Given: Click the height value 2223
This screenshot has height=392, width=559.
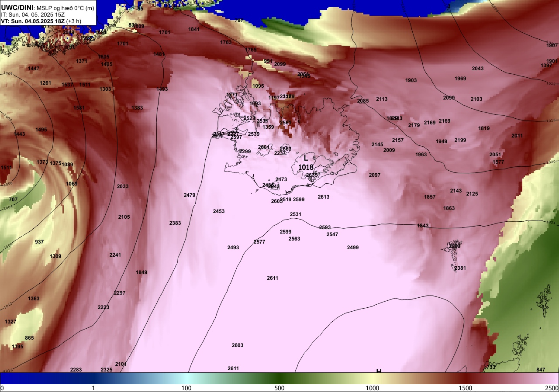Looking at the screenshot, I should [104, 307].
